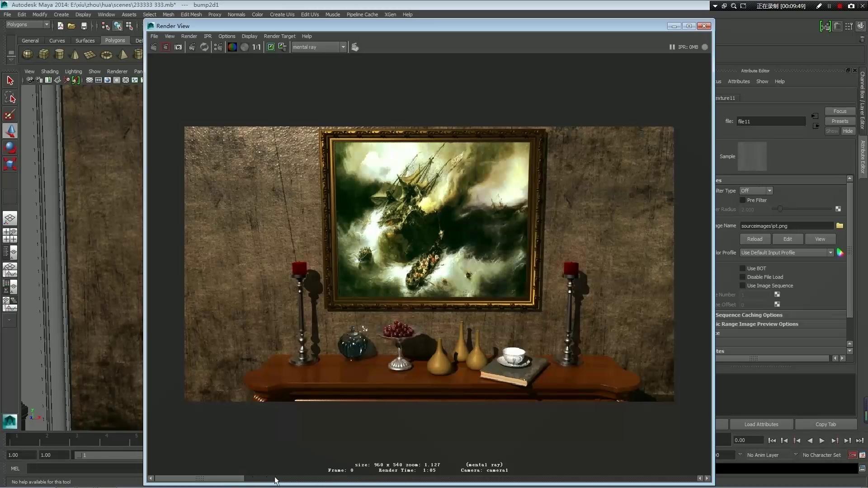The width and height of the screenshot is (868, 488).
Task: Enable the Pre Filter checkbox
Action: pyautogui.click(x=742, y=200)
